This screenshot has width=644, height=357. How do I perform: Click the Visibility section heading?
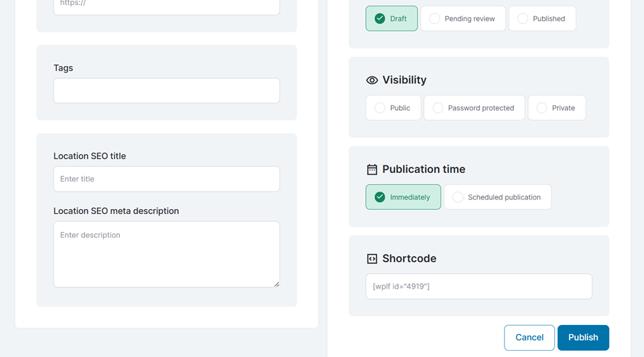(x=404, y=79)
